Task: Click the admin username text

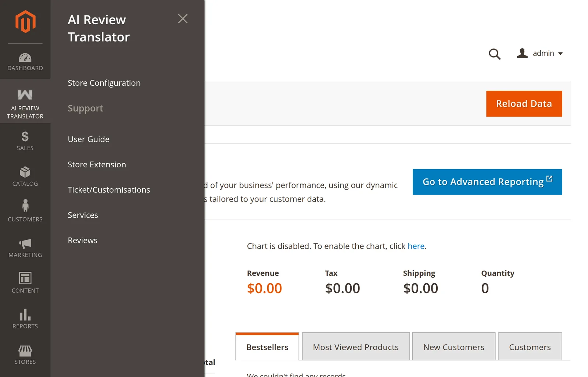Action: (x=543, y=53)
